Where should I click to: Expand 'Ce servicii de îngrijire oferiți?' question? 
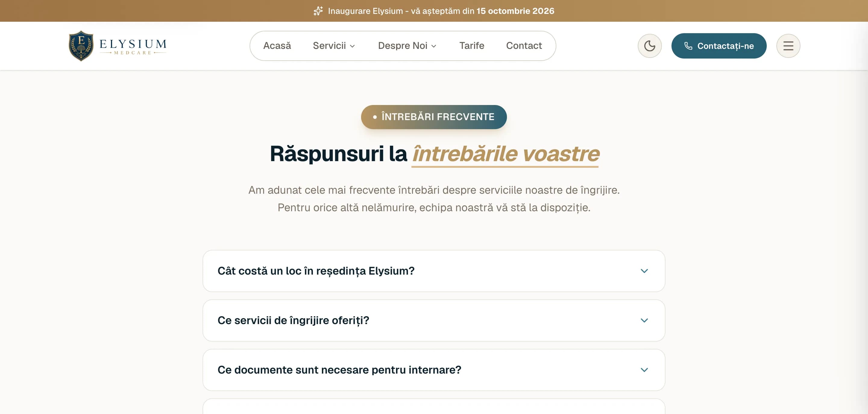434,320
